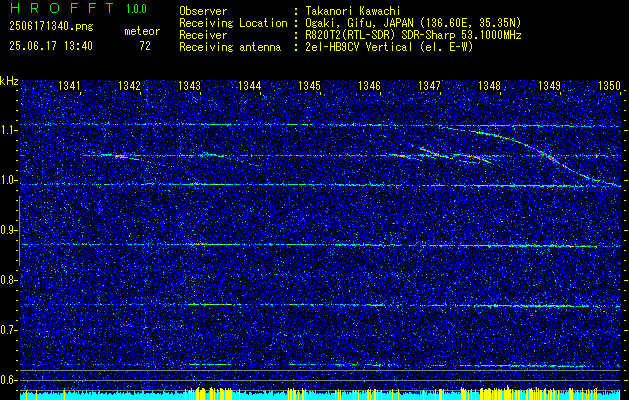
Task: Click the vertical gray bar beside 0.9 kHz
Action: [19, 231]
